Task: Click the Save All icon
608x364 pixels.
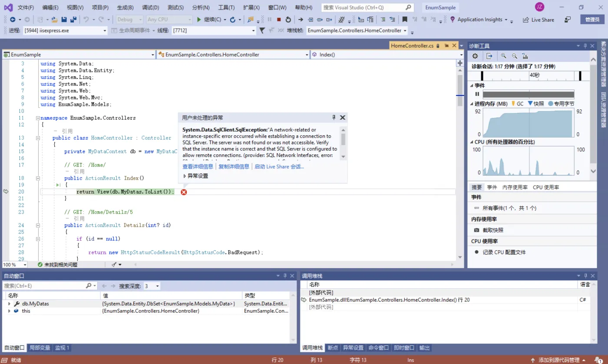Action: (73, 20)
